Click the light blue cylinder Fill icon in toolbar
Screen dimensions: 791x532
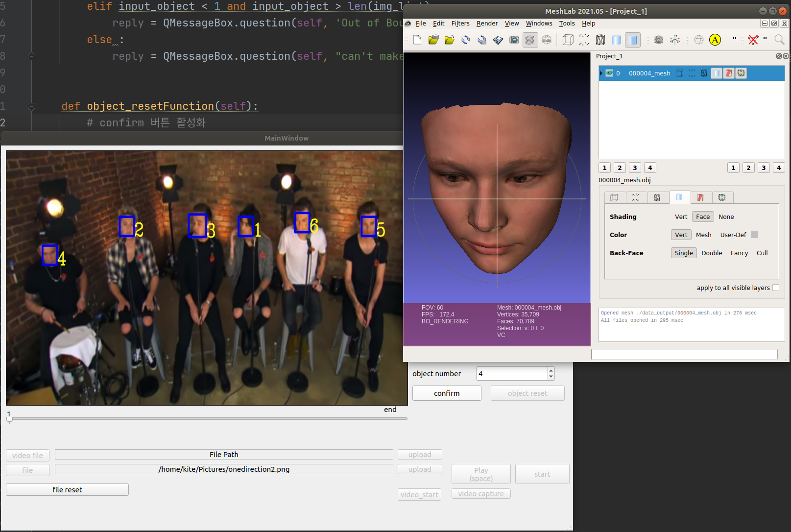[617, 40]
